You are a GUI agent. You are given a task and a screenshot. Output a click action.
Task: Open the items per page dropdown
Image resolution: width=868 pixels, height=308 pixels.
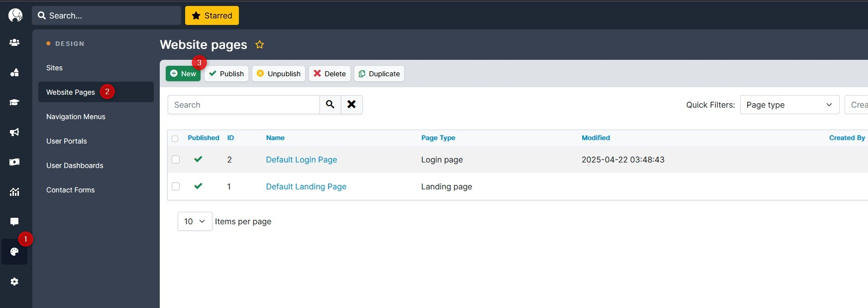tap(195, 221)
